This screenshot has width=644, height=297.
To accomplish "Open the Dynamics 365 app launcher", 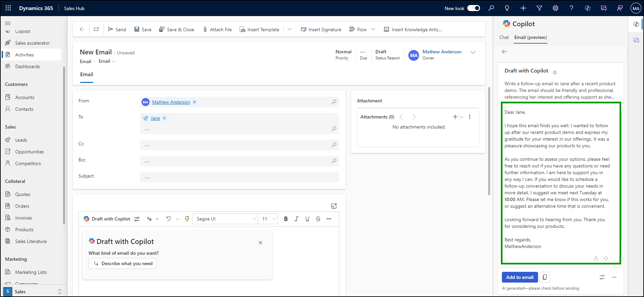I will tap(8, 8).
